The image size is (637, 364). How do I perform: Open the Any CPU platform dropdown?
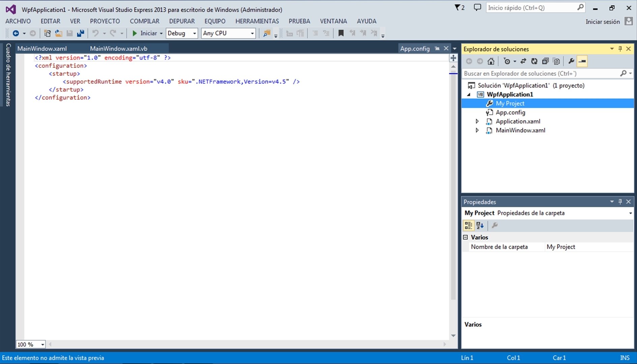(252, 33)
